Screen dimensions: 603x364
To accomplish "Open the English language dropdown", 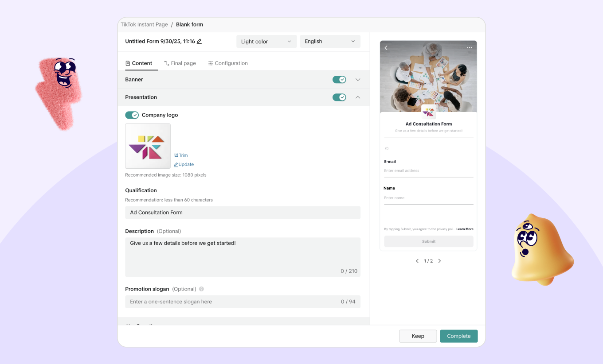I will [x=330, y=42].
